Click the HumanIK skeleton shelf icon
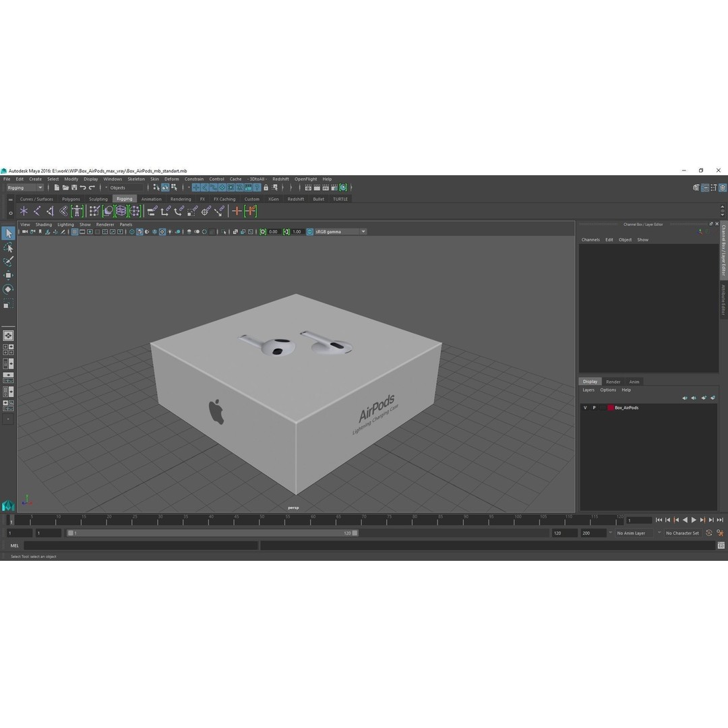Screen dimensions: 728x728 77,211
